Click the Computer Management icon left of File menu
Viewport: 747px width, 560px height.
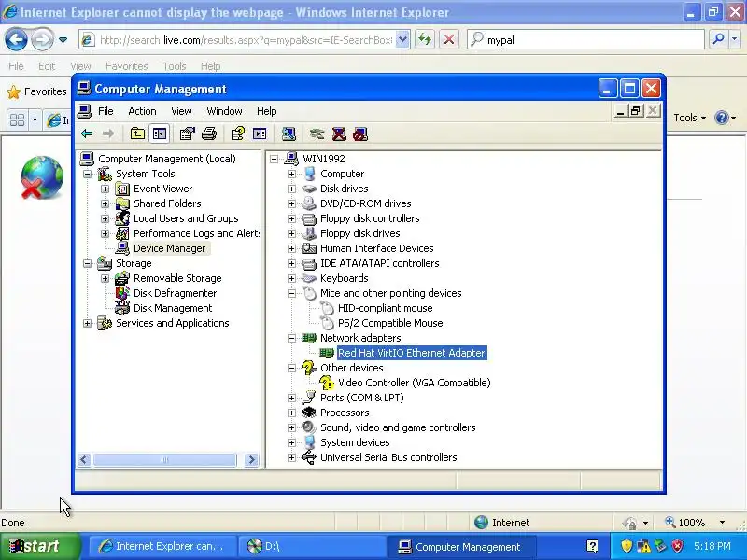(x=84, y=111)
